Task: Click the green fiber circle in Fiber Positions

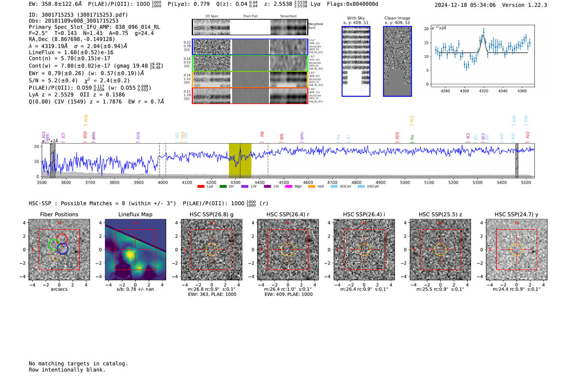Action: pos(54,244)
